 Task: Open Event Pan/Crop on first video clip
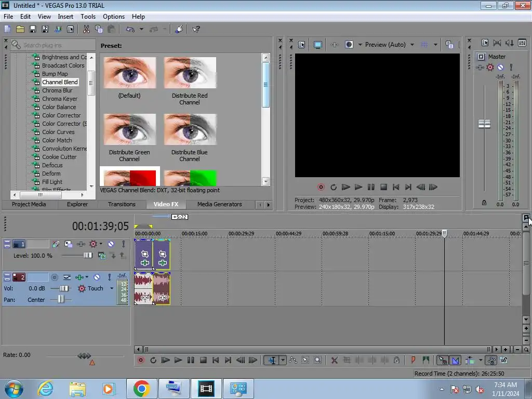pyautogui.click(x=145, y=254)
